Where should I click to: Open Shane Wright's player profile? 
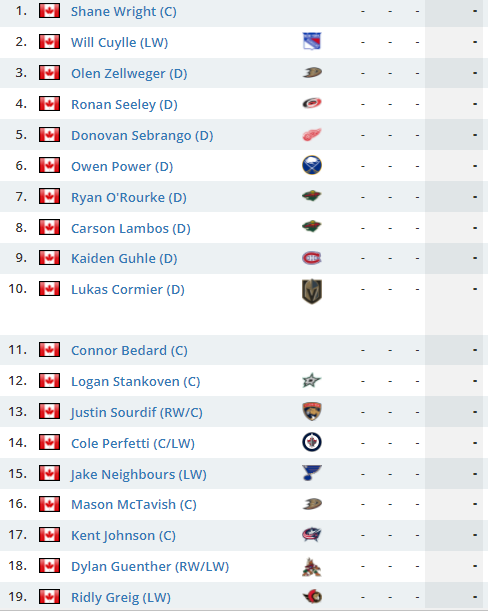click(124, 12)
